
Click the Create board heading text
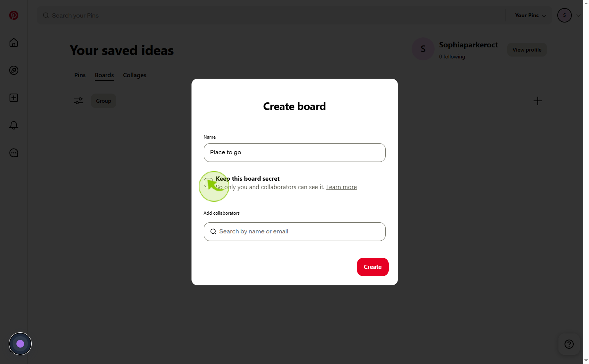(x=294, y=106)
